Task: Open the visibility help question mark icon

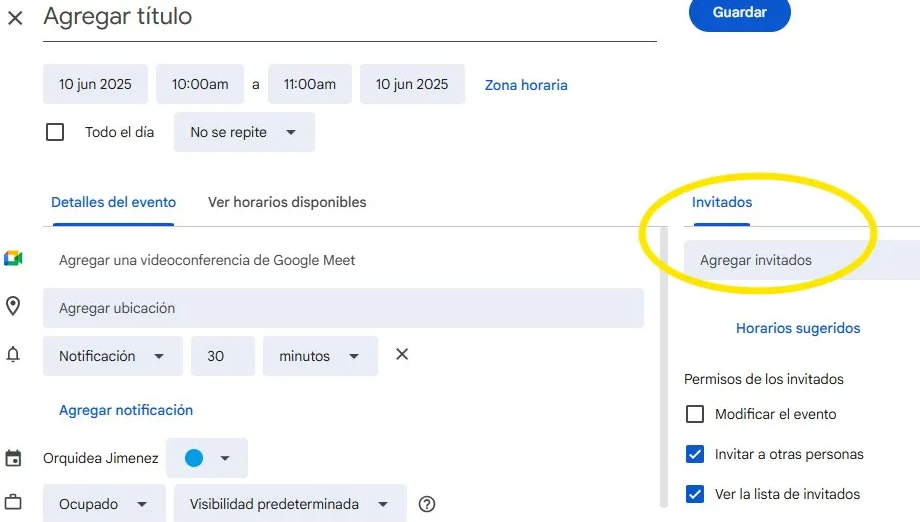Action: [x=427, y=504]
